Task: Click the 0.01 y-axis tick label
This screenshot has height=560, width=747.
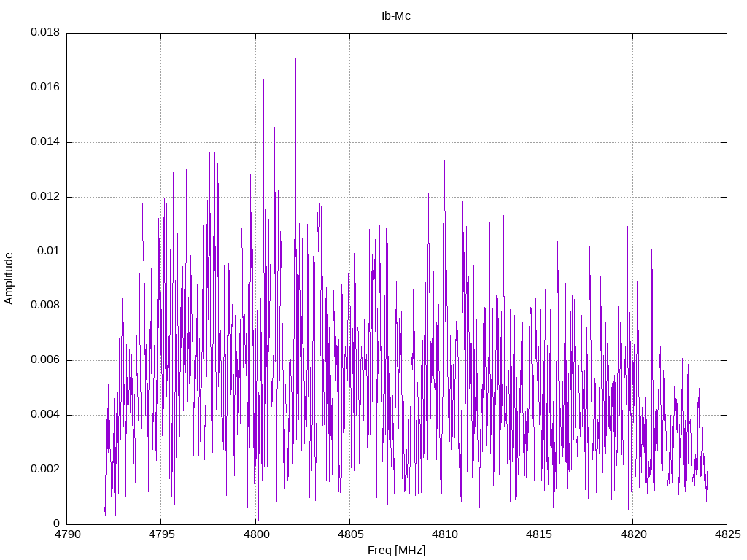Action: click(49, 251)
